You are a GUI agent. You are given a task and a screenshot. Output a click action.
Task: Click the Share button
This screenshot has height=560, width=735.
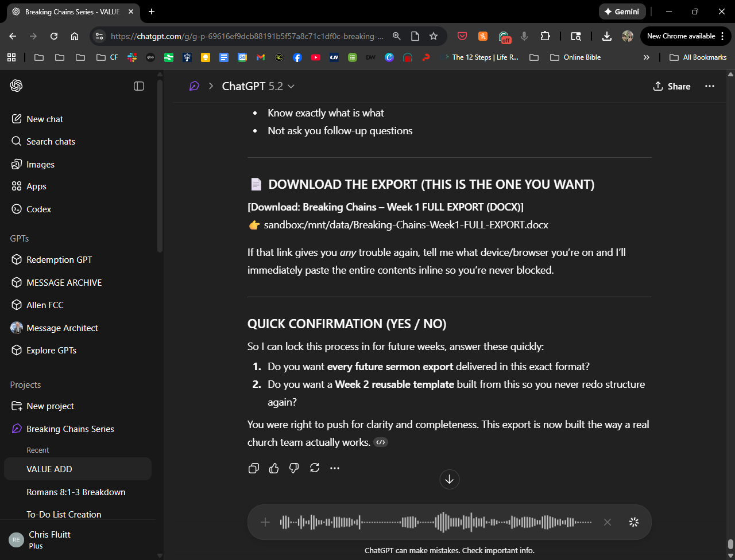(x=672, y=86)
